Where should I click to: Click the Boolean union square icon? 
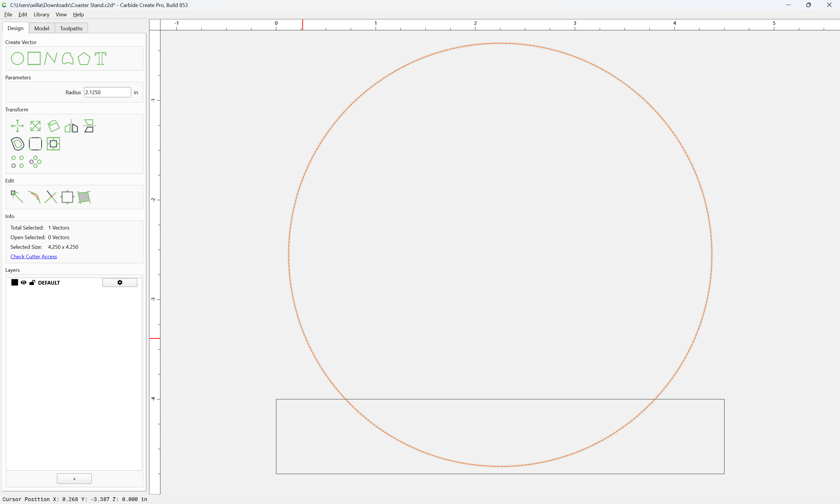(x=67, y=197)
